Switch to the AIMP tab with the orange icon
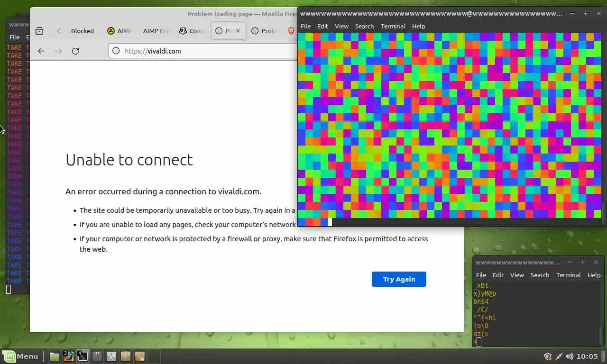Image resolution: width=607 pixels, height=364 pixels. click(120, 31)
